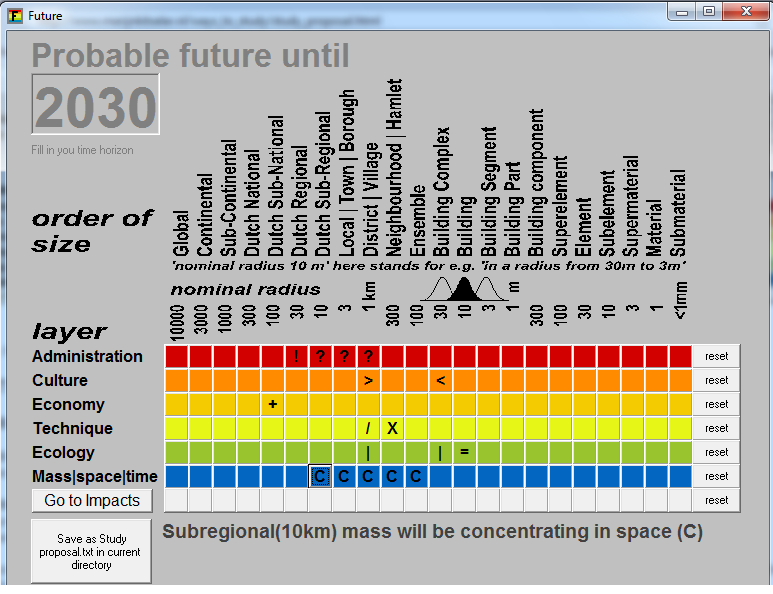Viewport: 773px width, 594px height.
Task: Click the '=' cell in the Ecology row
Action: 464,452
